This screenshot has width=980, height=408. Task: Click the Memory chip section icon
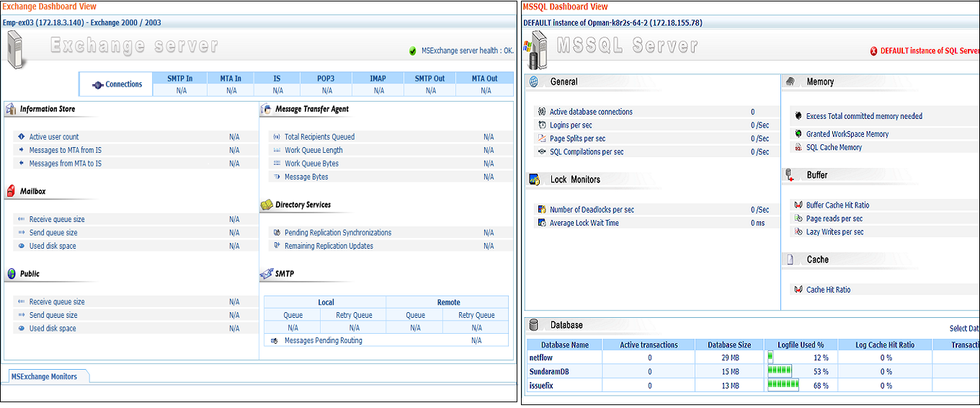790,82
